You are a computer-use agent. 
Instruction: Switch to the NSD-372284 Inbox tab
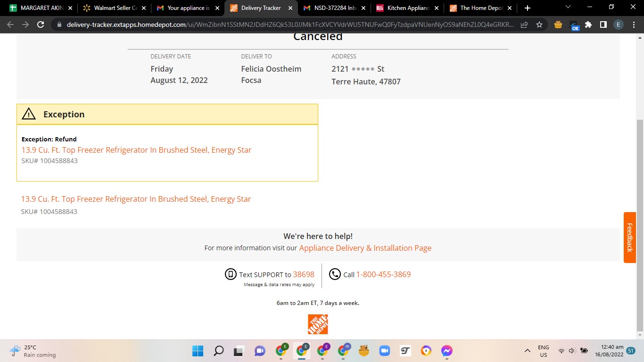[x=334, y=8]
